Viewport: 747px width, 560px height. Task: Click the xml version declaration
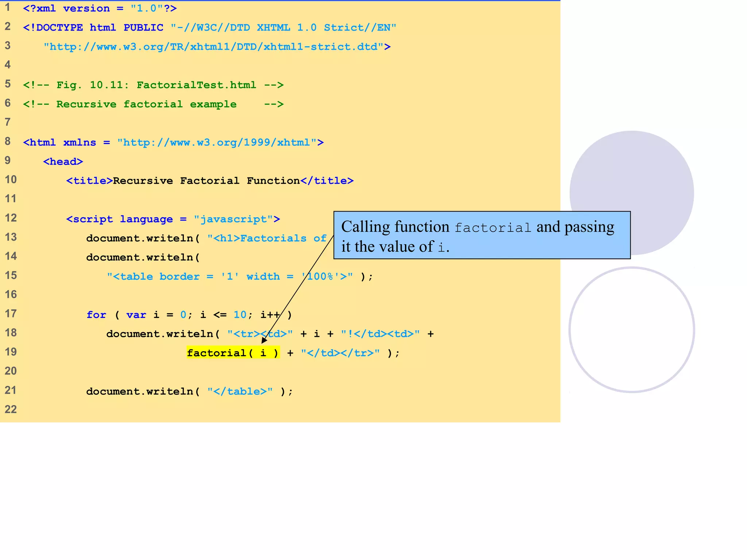100,8
